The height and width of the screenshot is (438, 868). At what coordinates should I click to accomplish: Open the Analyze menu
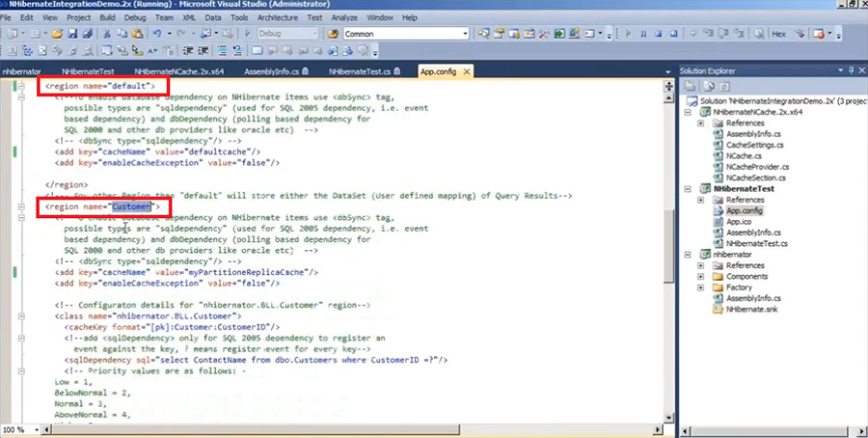click(x=344, y=17)
